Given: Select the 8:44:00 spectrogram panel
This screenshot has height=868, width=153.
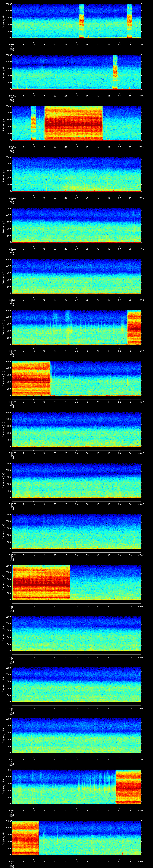Looking at the screenshot, I should pyautogui.click(x=76, y=429).
